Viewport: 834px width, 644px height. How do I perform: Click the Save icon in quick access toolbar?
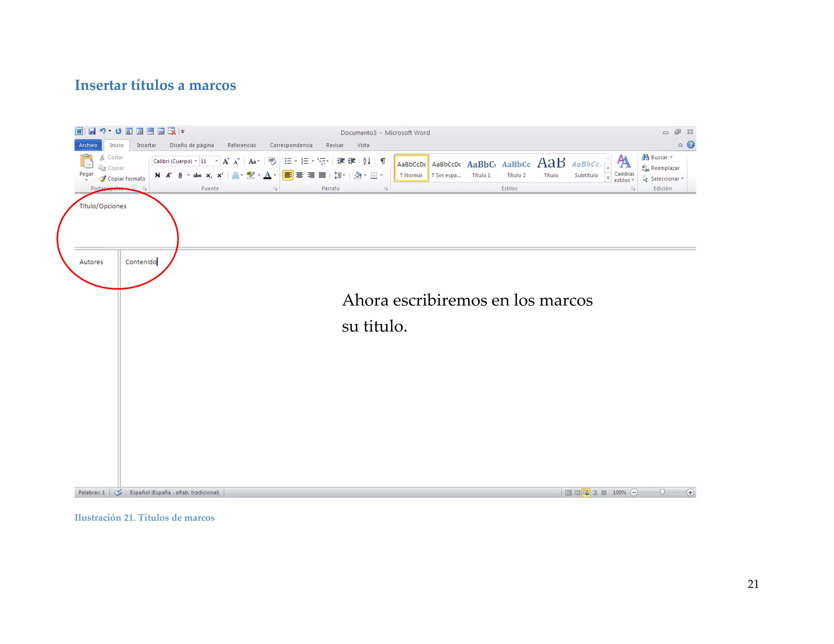(92, 131)
